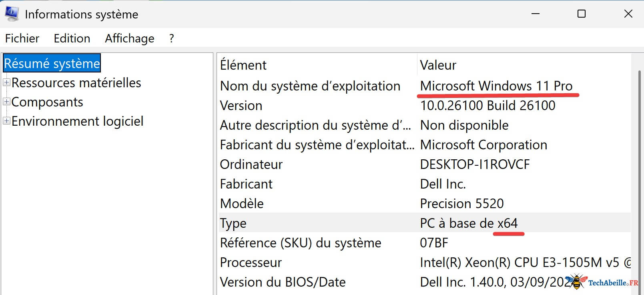Maximize the Informations système window
The width and height of the screenshot is (644, 295).
pyautogui.click(x=582, y=14)
